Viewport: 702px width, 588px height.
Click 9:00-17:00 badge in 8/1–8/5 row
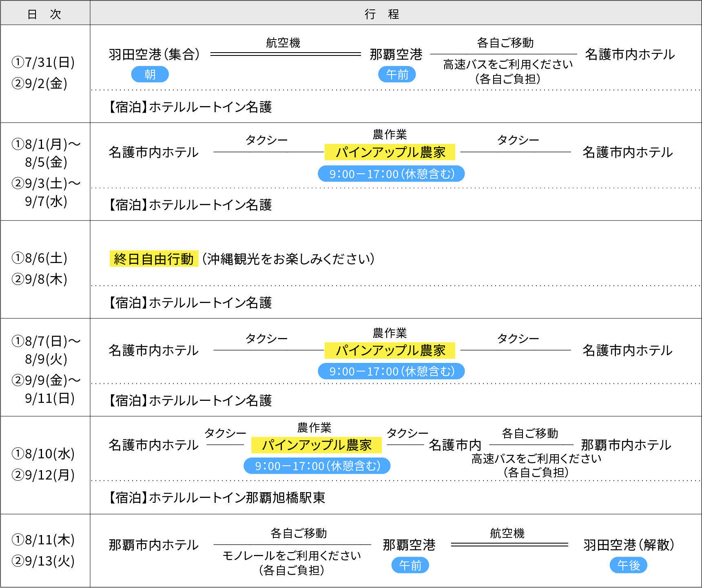[x=391, y=174]
